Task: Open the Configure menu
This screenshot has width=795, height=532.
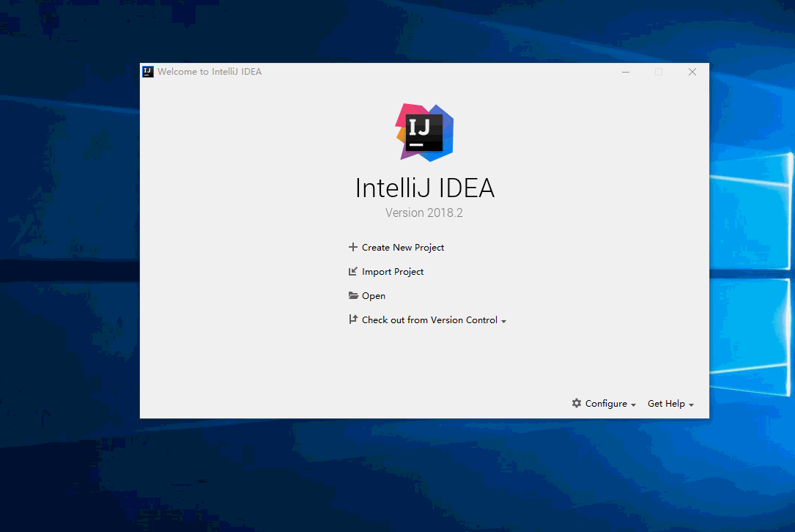Action: [x=606, y=404]
